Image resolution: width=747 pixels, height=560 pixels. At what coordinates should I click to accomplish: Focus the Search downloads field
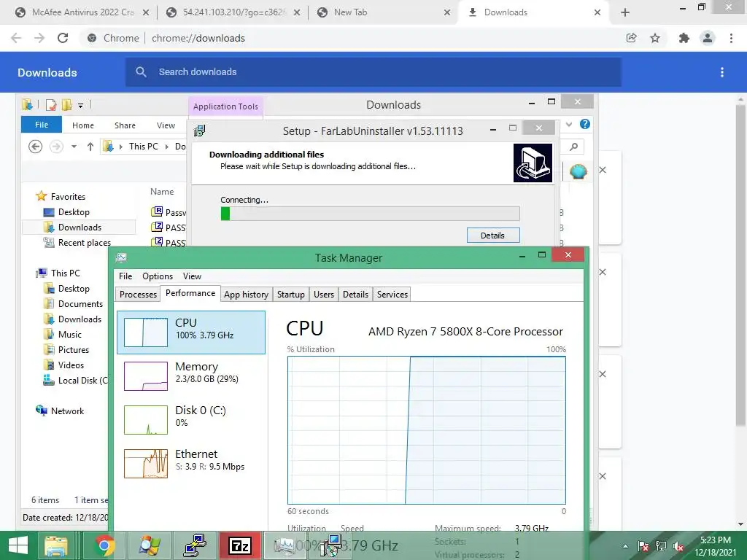pyautogui.click(x=373, y=72)
